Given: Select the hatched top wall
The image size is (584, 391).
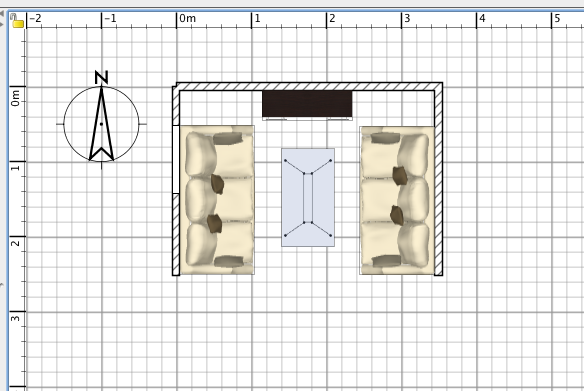Looking at the screenshot, I should [309, 86].
